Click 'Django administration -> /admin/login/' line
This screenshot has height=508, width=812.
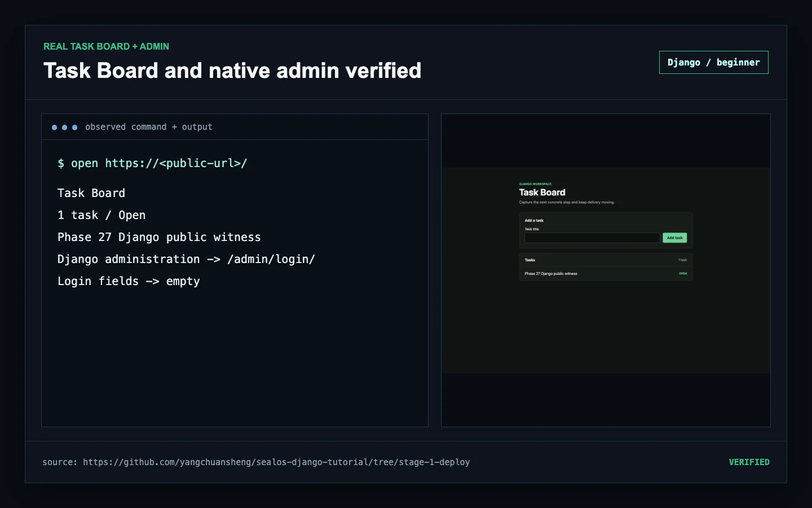coord(186,259)
